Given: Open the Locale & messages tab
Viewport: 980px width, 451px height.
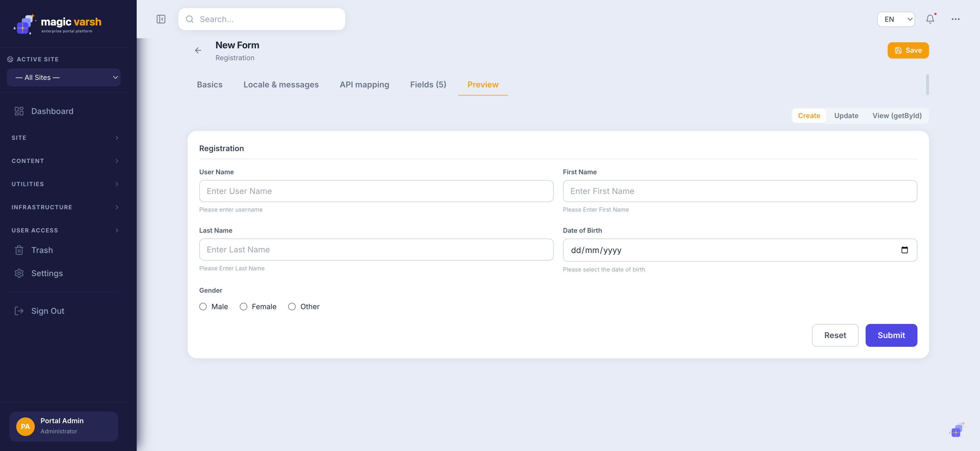Looking at the screenshot, I should (x=281, y=85).
